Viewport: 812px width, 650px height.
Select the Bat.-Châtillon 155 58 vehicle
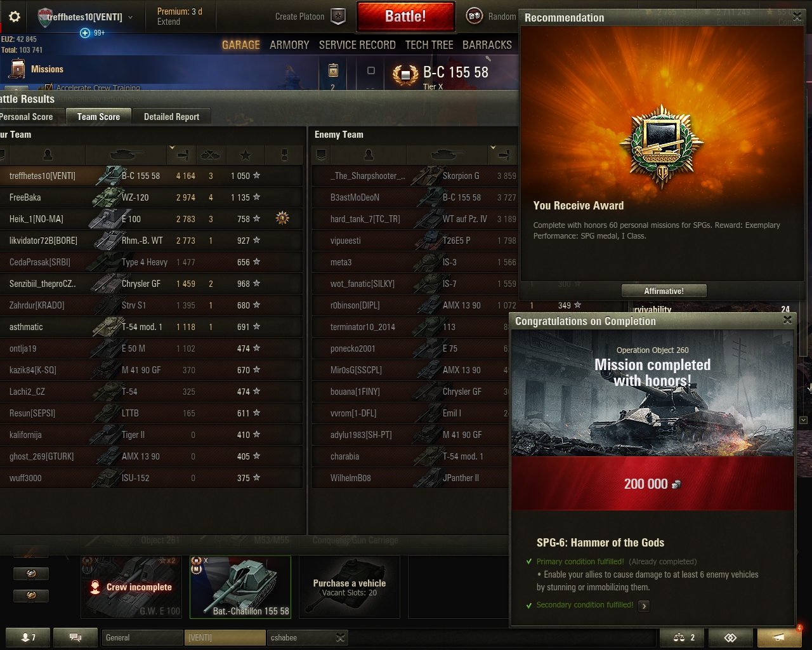240,587
